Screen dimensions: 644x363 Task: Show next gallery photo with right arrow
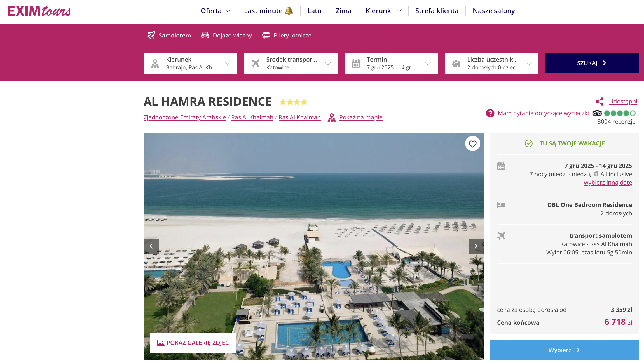tap(476, 246)
